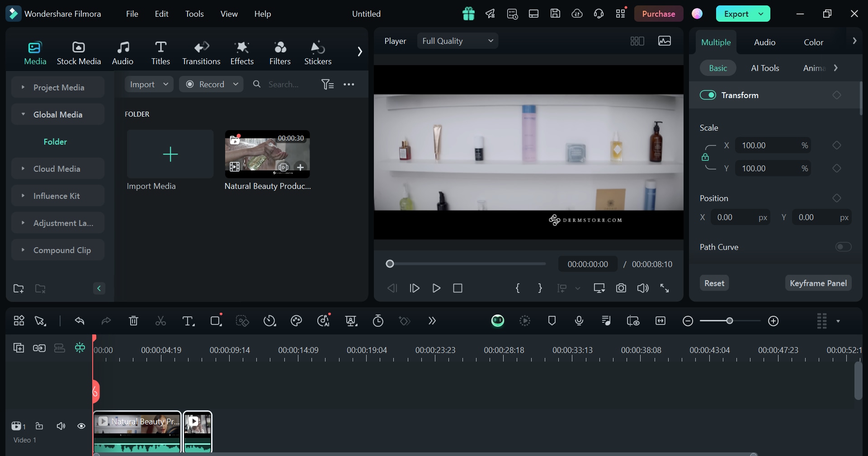Viewport: 868px width, 456px height.
Task: Open the View menu
Action: pos(229,14)
